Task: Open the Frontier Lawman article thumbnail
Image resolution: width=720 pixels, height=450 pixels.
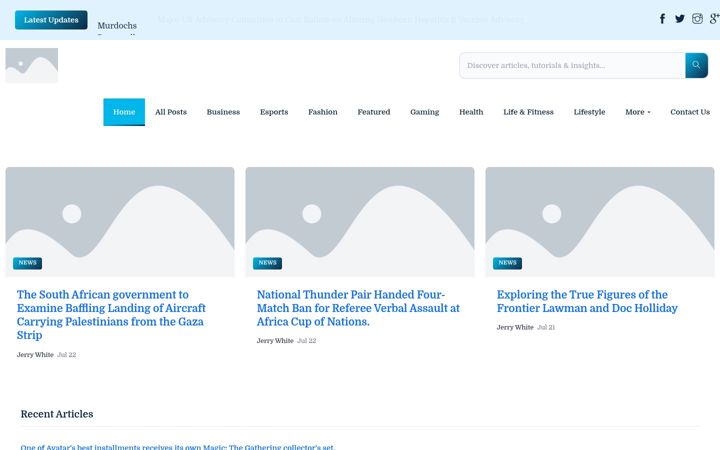Action: (x=600, y=222)
